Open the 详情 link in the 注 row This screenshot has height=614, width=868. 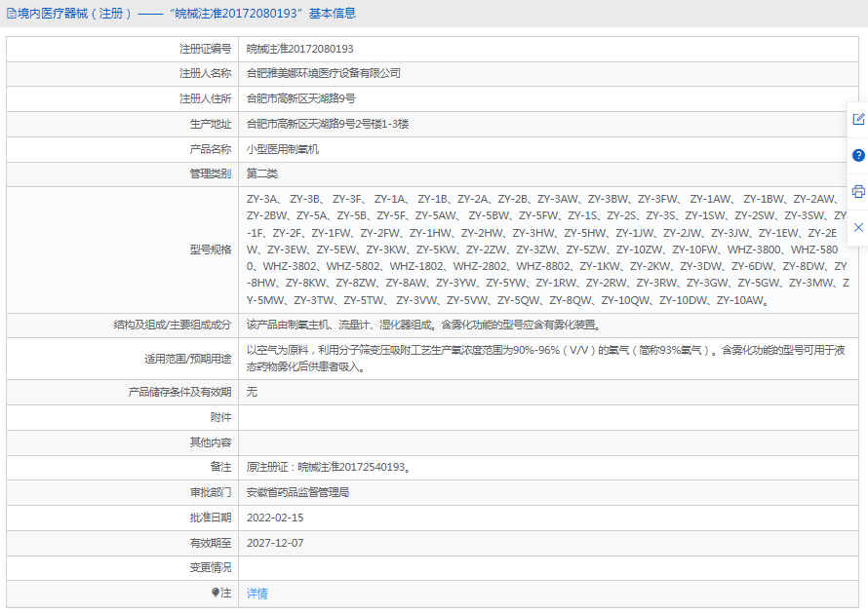pos(256,594)
